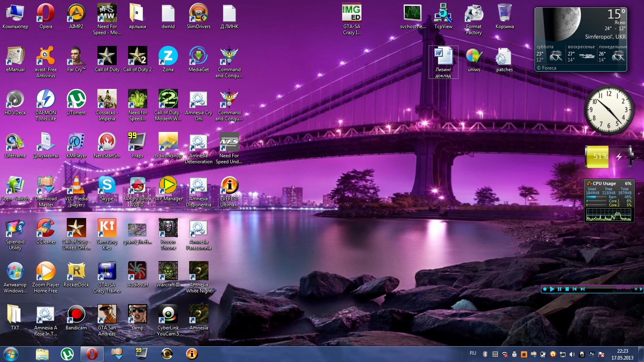644x362 pixels.
Task: Select the EVEREST Ultimate icon
Action: pyautogui.click(x=229, y=191)
